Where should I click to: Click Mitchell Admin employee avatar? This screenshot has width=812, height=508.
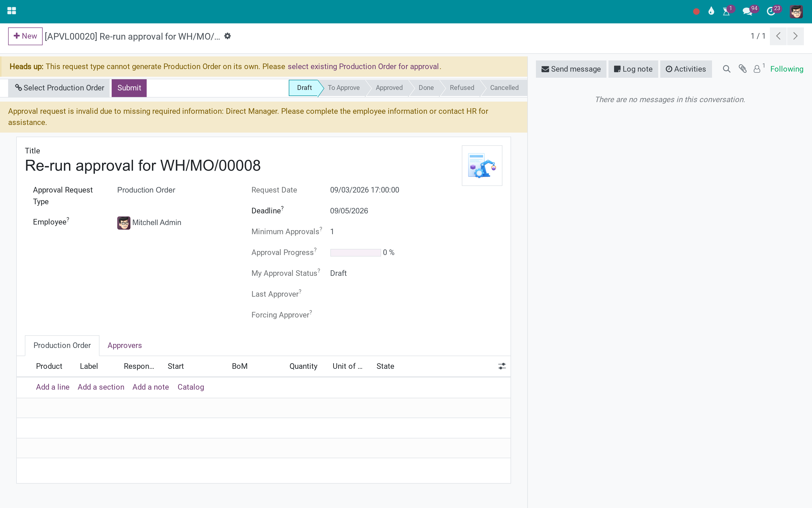(x=124, y=223)
